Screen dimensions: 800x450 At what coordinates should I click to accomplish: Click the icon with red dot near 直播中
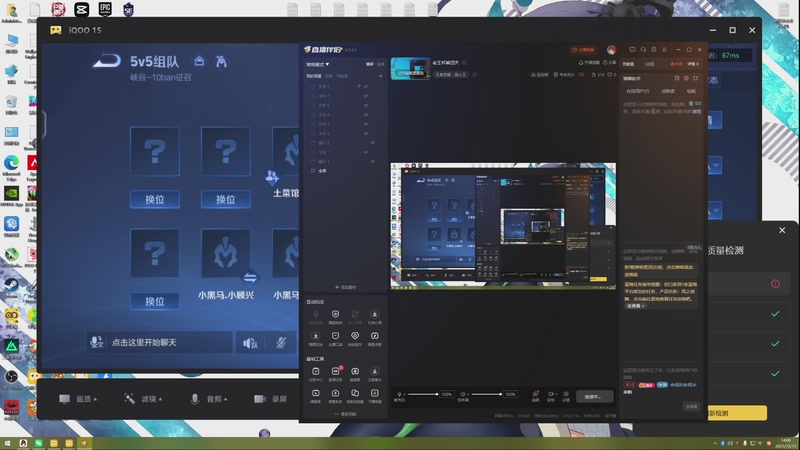pyautogui.click(x=536, y=394)
